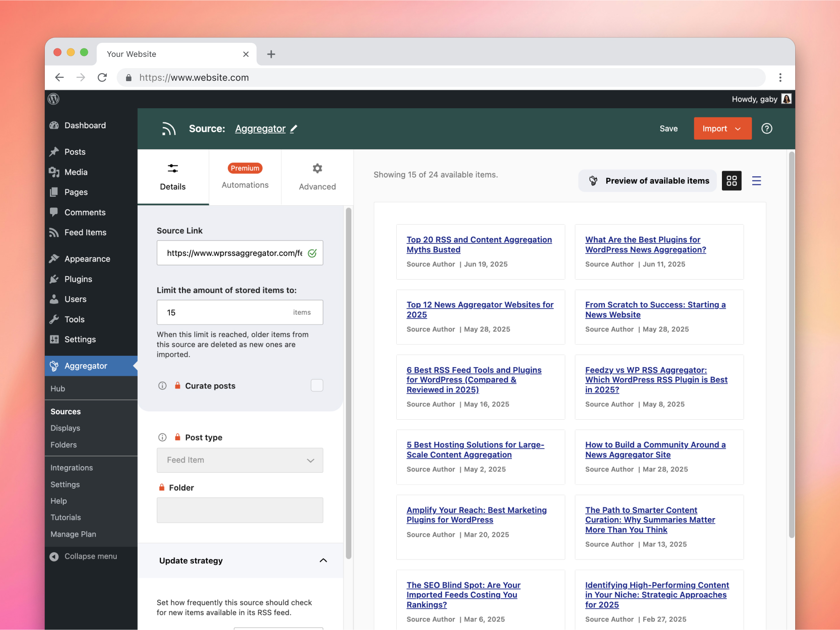Toggle the Curate posts checkbox
The width and height of the screenshot is (840, 630).
(317, 385)
